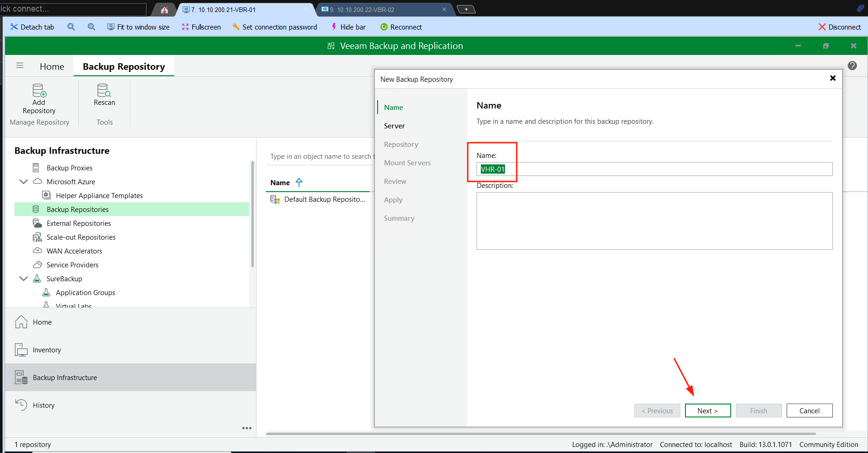Viewport: 868px width, 453px height.
Task: Open the Inventory navigation pane
Action: pyautogui.click(x=130, y=350)
